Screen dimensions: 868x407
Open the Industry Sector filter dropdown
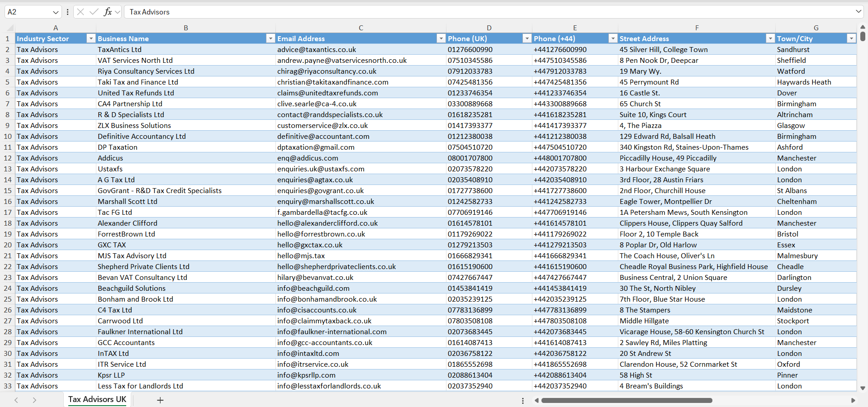click(91, 39)
